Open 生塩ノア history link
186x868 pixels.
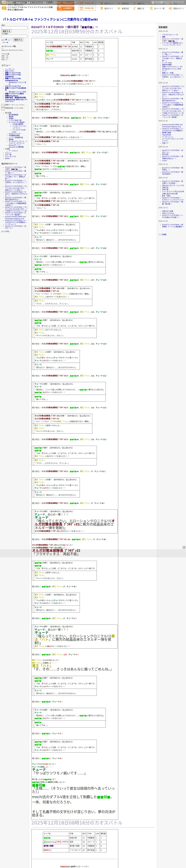click(x=165, y=143)
